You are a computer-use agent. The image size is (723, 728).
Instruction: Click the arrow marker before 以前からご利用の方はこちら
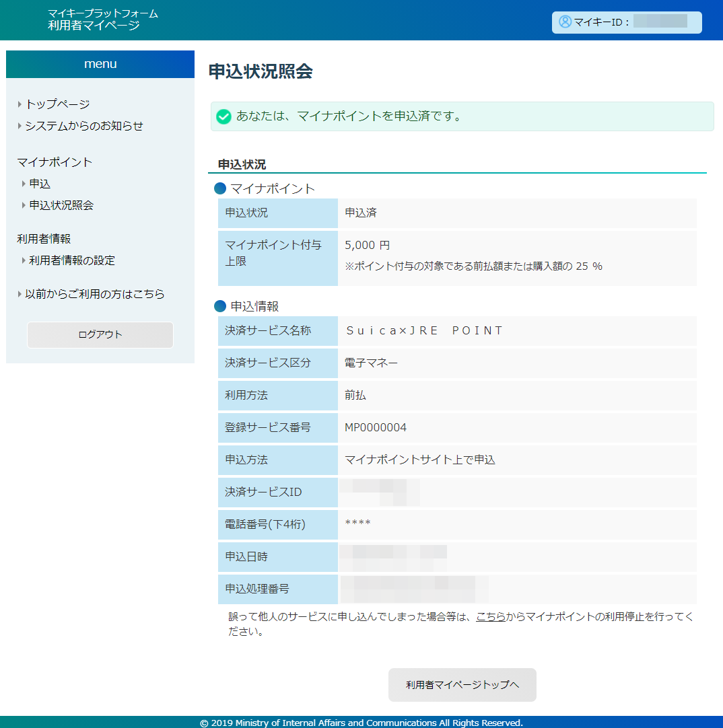click(x=20, y=294)
